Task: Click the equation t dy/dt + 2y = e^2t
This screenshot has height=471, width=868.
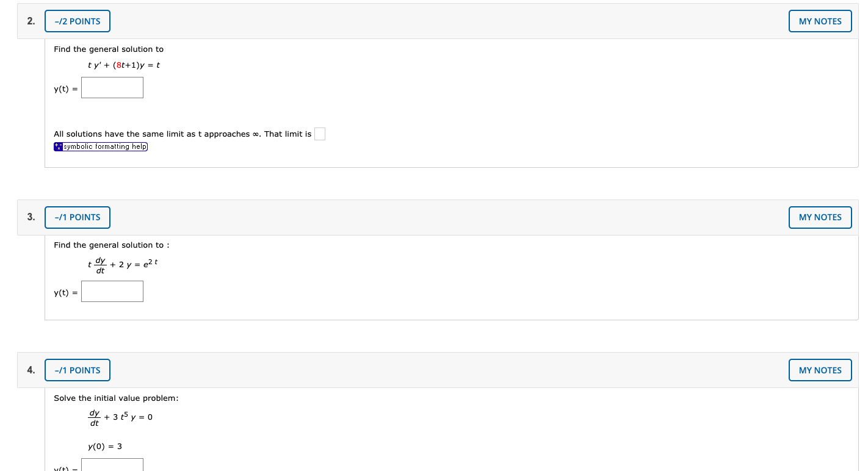Action: pyautogui.click(x=123, y=265)
